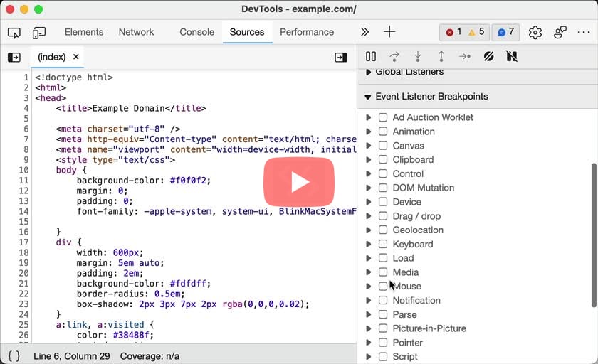Click the Coverage: n/a status text

(150, 356)
